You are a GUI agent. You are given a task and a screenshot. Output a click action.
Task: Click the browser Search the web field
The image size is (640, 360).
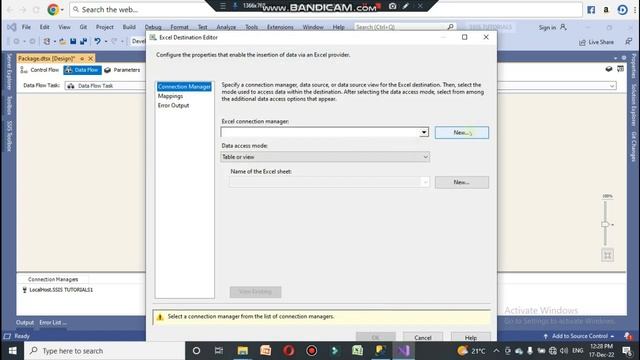pyautogui.click(x=327, y=10)
